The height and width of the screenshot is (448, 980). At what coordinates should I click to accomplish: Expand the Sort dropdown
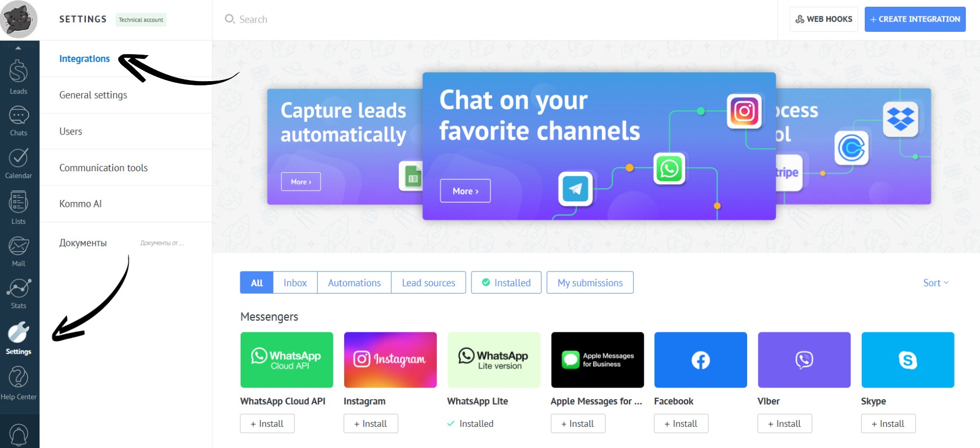935,283
